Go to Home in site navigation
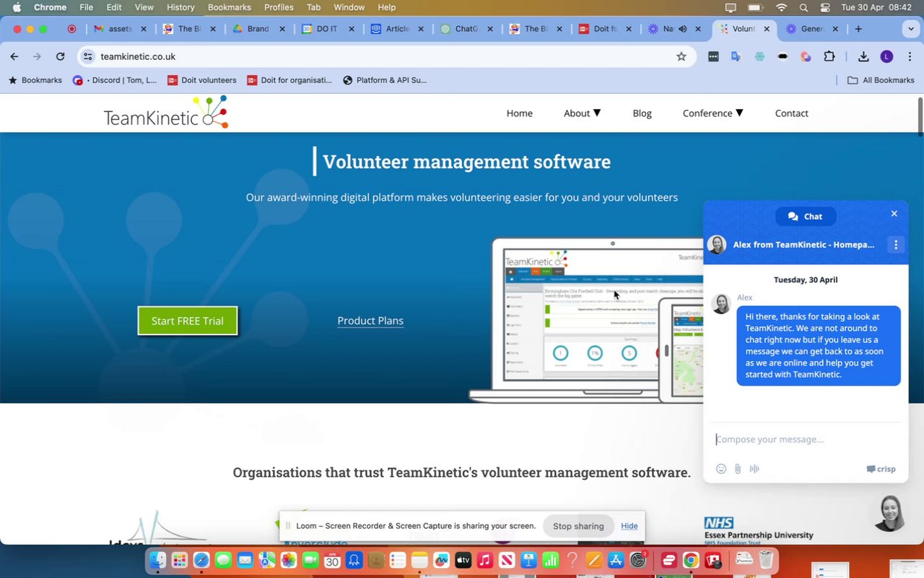The width and height of the screenshot is (924, 578). 520,113
